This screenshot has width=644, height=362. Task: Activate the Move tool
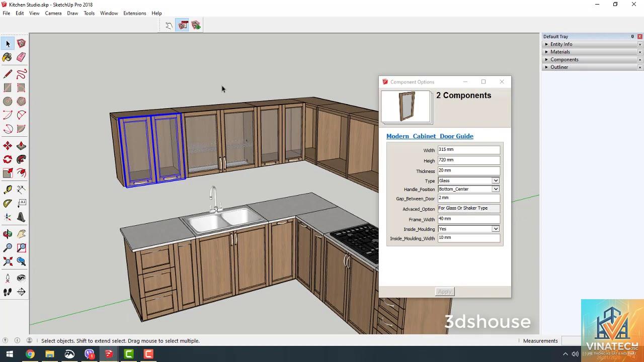click(x=8, y=146)
